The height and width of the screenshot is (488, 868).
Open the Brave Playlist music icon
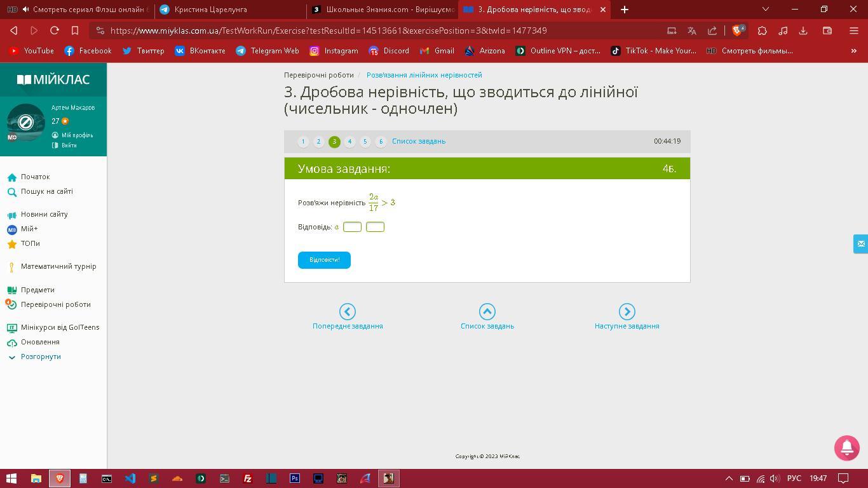coord(783,30)
